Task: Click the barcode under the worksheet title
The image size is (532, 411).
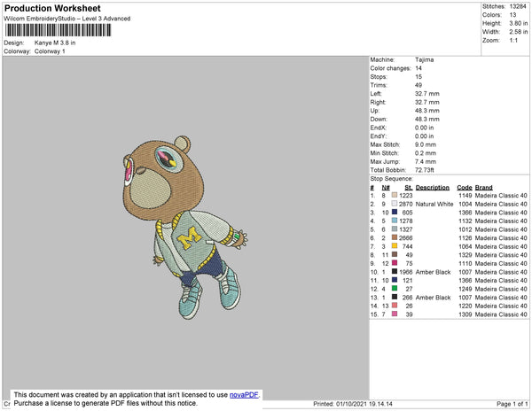Action: [58, 30]
